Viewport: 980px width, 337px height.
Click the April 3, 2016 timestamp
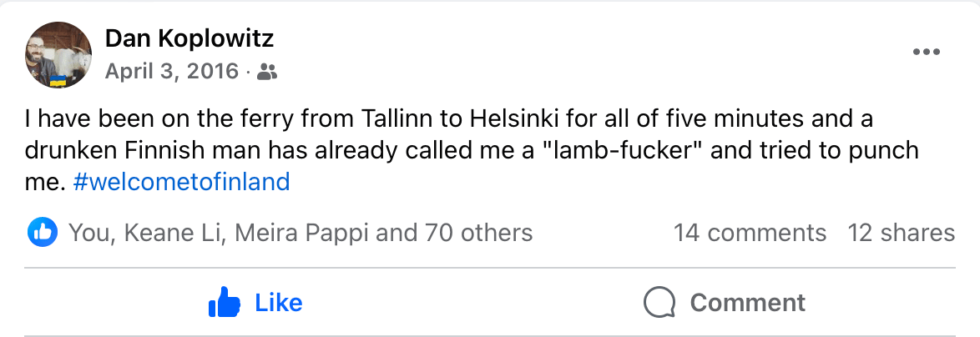click(x=172, y=72)
